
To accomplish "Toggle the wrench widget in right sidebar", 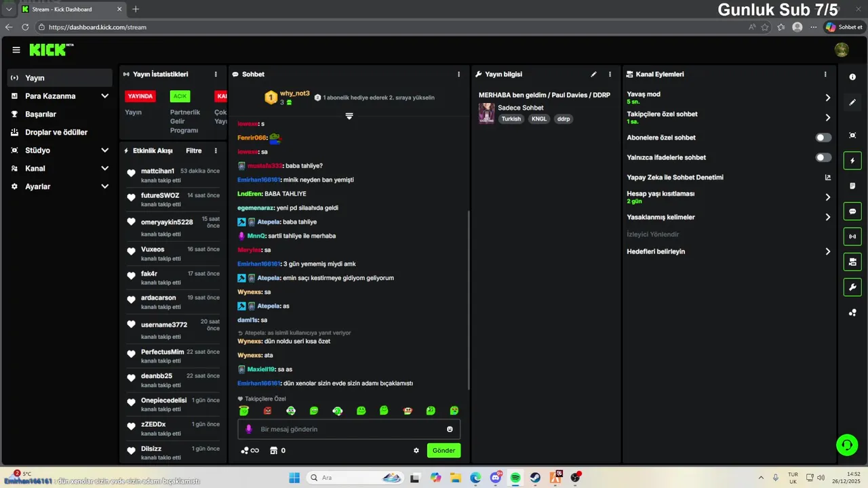I will [x=852, y=287].
